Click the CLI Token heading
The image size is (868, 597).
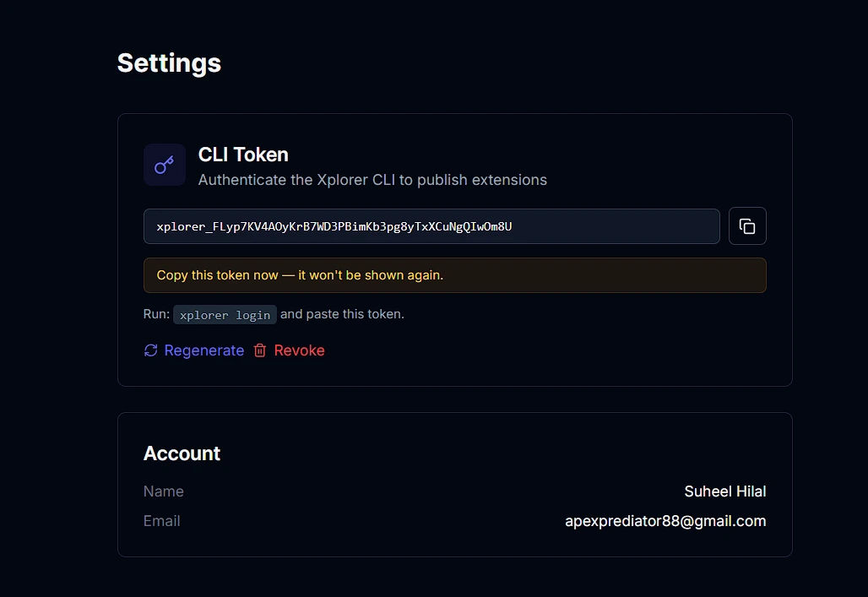coord(242,155)
